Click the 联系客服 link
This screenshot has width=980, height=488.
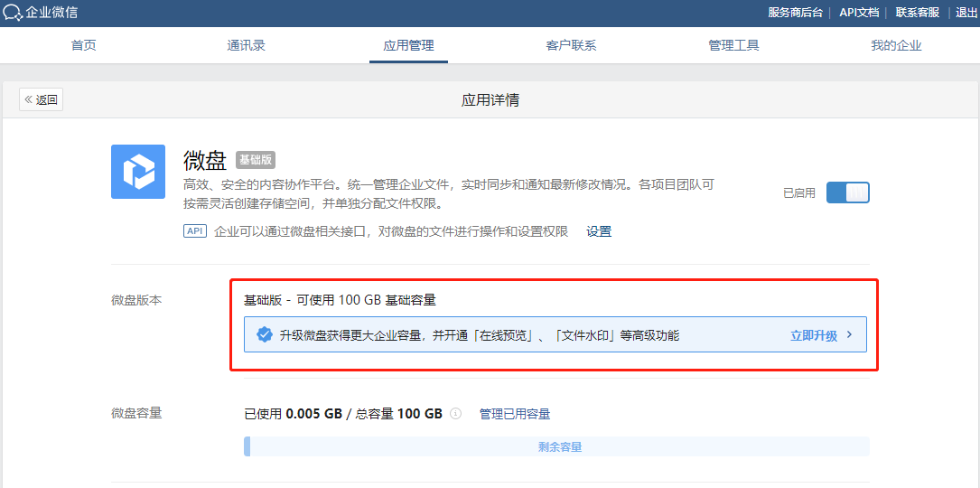pos(917,13)
